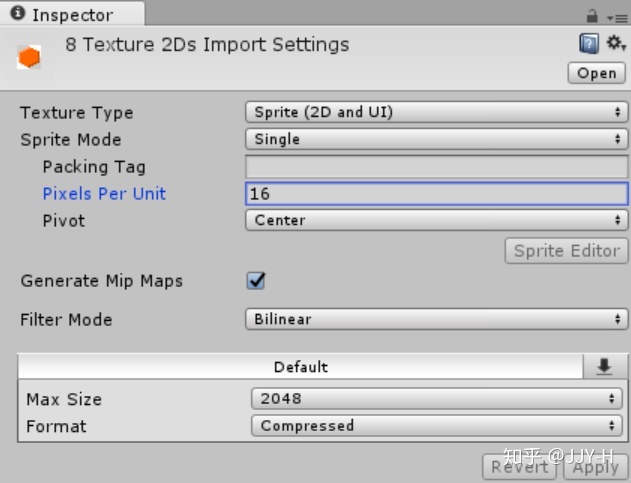The image size is (631, 483).
Task: Click the Sprite Mode label
Action: tap(70, 140)
